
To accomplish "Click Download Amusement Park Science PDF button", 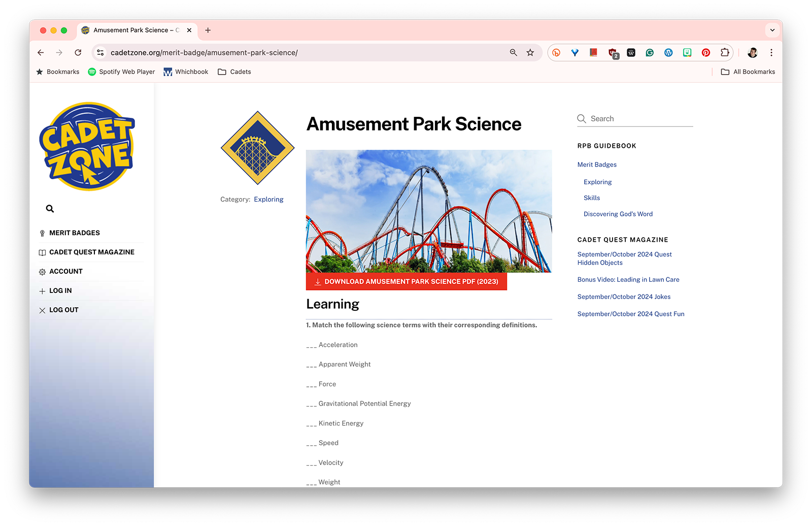I will click(x=407, y=282).
